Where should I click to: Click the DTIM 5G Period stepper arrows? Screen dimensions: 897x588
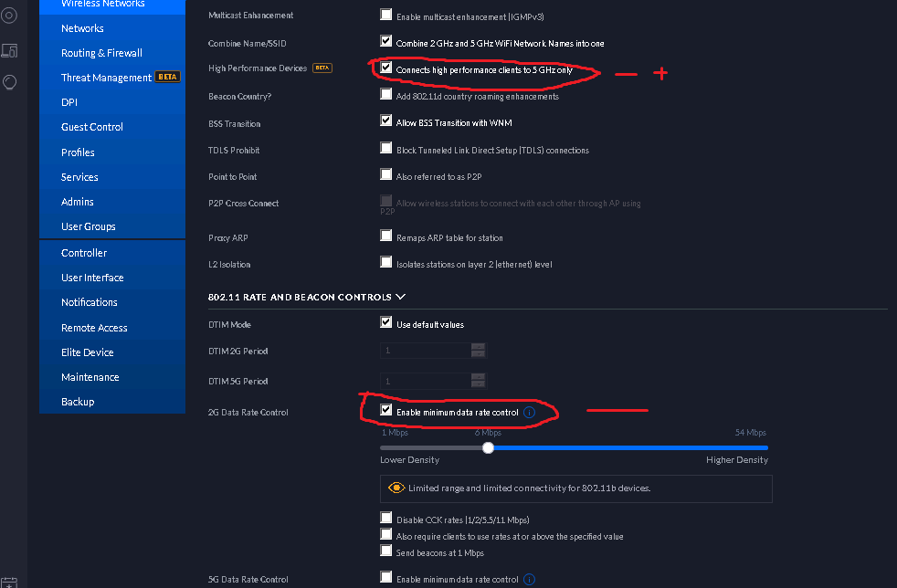[479, 381]
